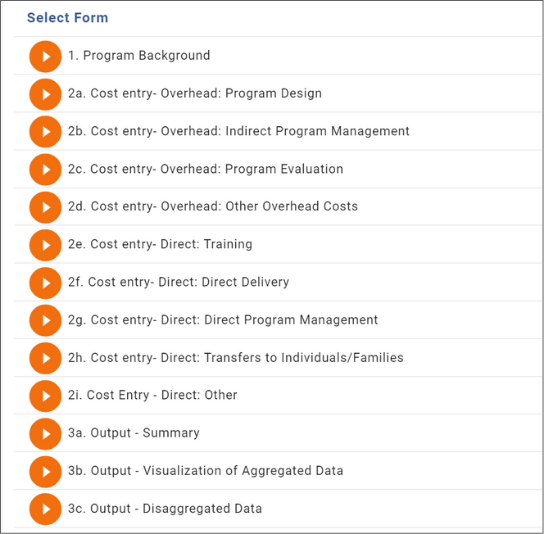
Task: Click the 'Select Form' heading
Action: click(x=68, y=18)
